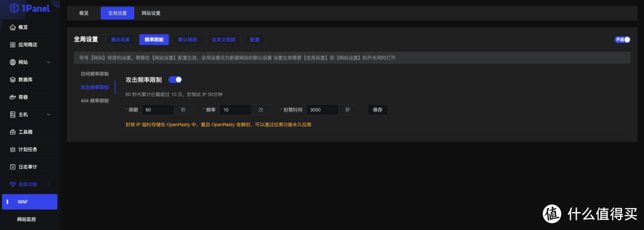
Task: Select the 全局设置 top tab
Action: 117,13
